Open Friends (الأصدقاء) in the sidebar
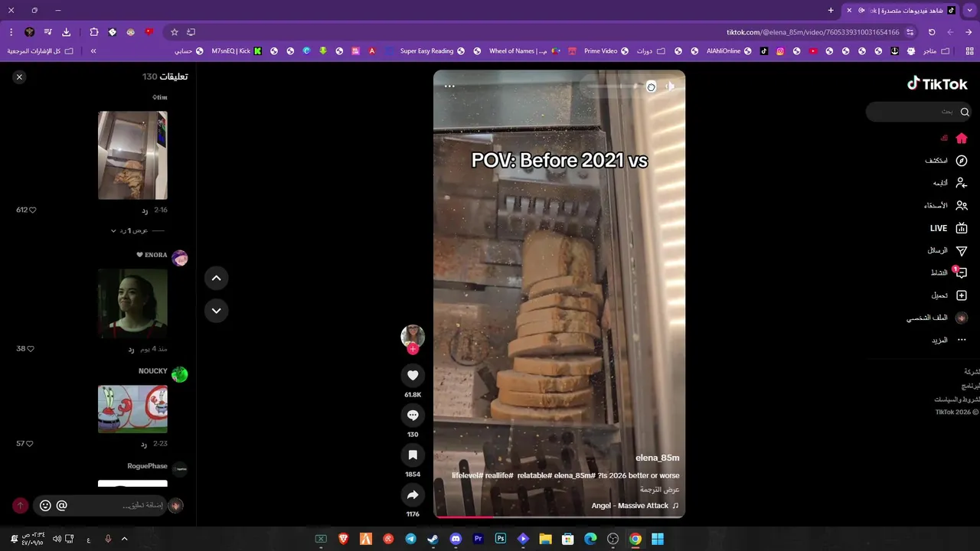The width and height of the screenshot is (980, 551). coord(946,205)
